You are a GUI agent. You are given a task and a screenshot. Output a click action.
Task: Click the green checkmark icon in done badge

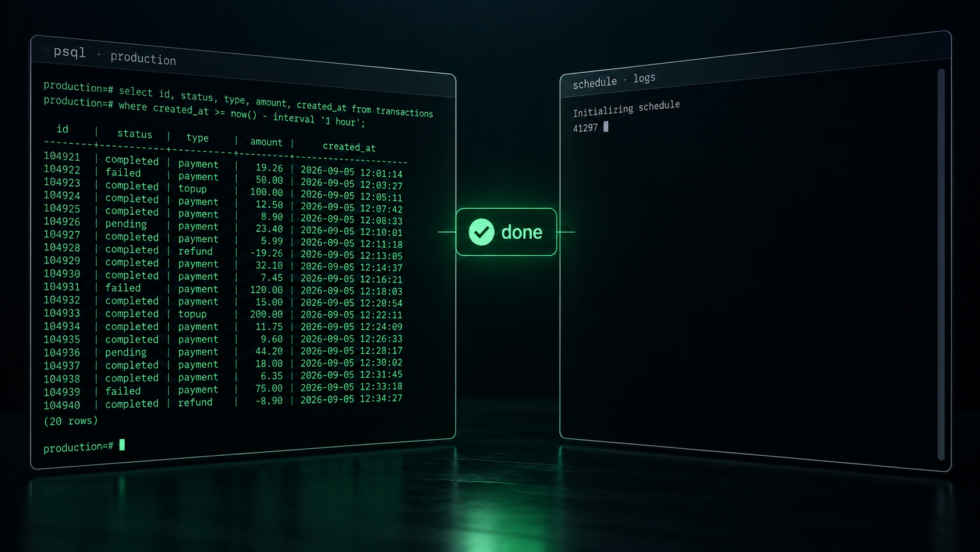(481, 232)
